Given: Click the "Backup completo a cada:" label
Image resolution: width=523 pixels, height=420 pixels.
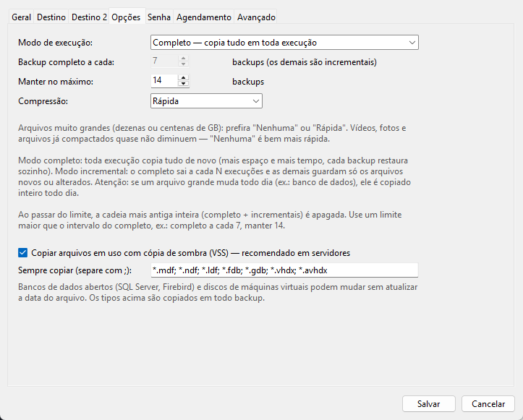Looking at the screenshot, I should pos(66,62).
